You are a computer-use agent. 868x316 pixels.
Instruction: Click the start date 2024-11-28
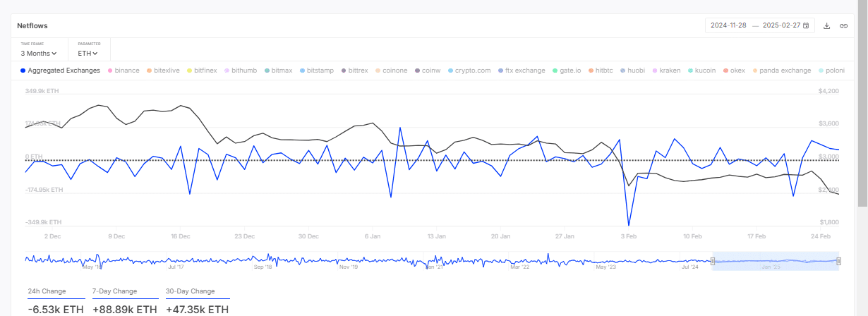pos(728,25)
